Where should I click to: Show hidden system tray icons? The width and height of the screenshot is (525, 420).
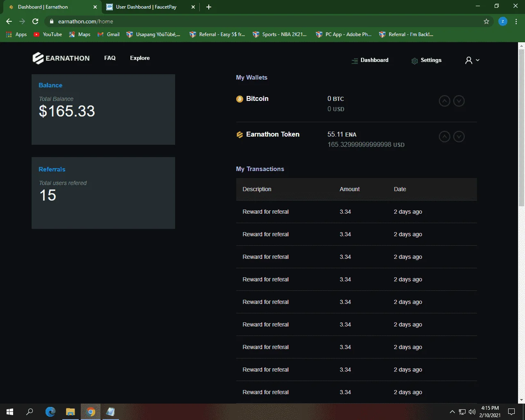(452, 412)
